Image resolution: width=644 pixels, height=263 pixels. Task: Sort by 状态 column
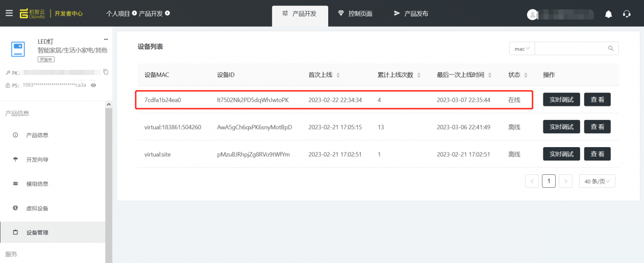click(x=526, y=75)
